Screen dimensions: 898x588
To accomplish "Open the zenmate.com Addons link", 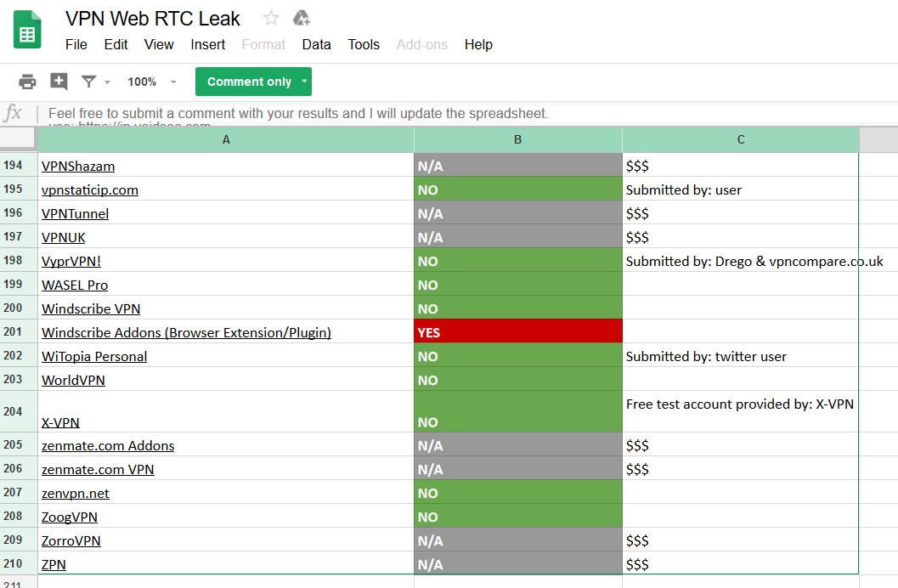I will pos(108,445).
